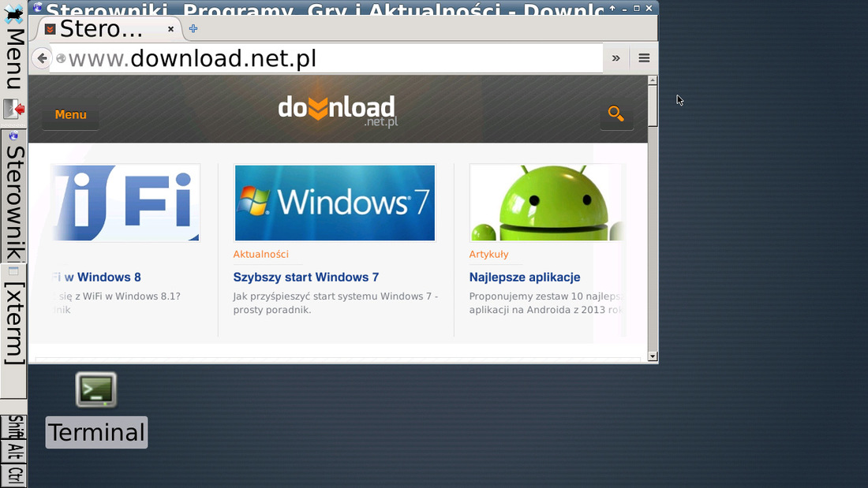Shade window with title bar up arrow
The width and height of the screenshot is (868, 488).
click(612, 9)
